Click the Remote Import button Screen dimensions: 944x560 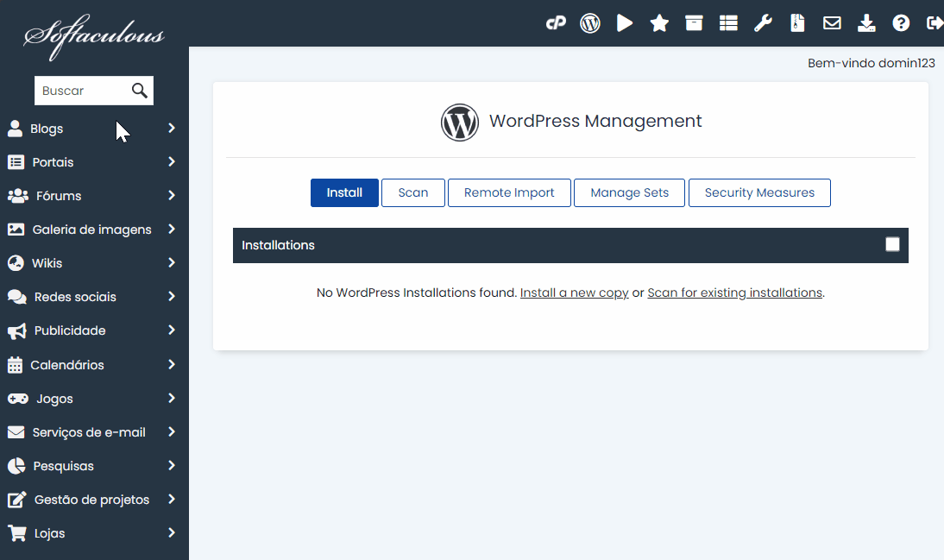509,192
